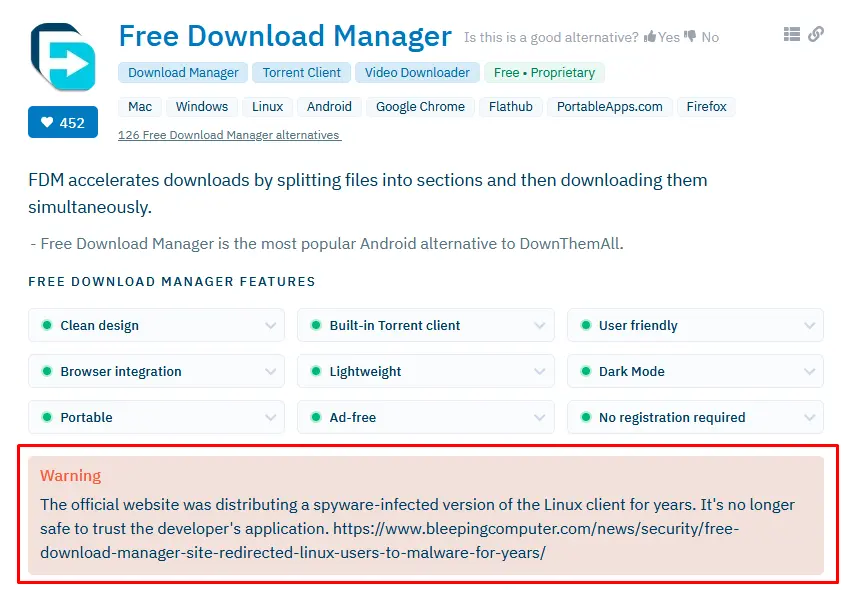Viewport: 851px width, 590px height.
Task: Expand the Clean design feature chevron
Action: click(270, 326)
